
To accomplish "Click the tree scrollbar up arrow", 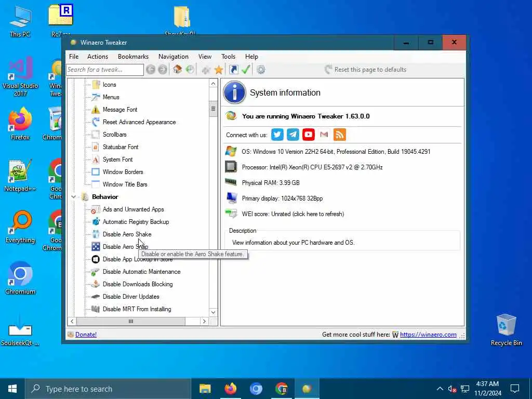I will tap(213, 84).
